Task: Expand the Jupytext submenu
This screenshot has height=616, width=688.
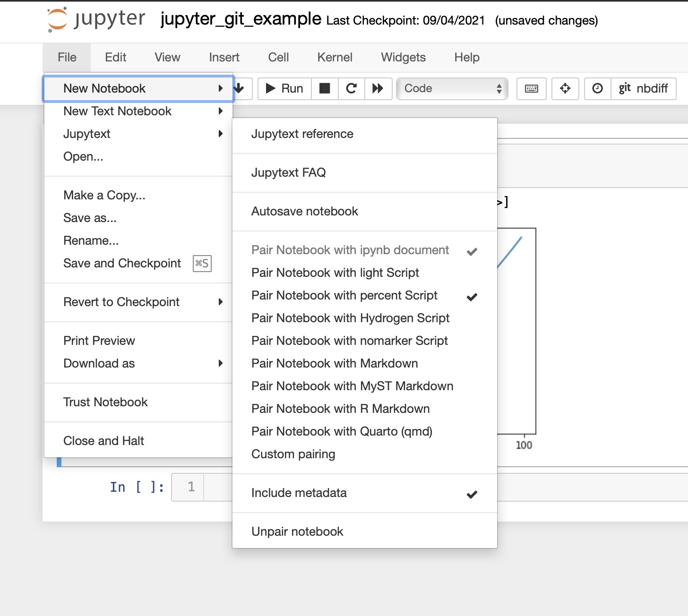Action: pos(138,134)
